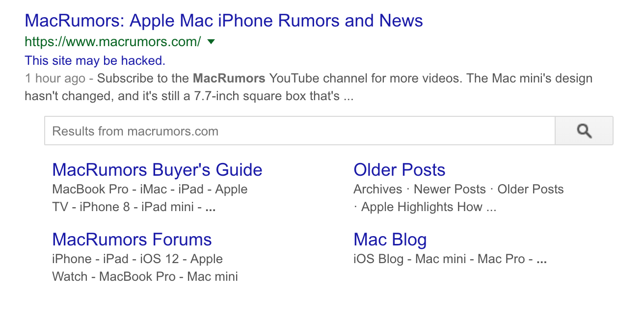Open MacRumors: Apple Mac iPhone Rumors and News

click(224, 21)
